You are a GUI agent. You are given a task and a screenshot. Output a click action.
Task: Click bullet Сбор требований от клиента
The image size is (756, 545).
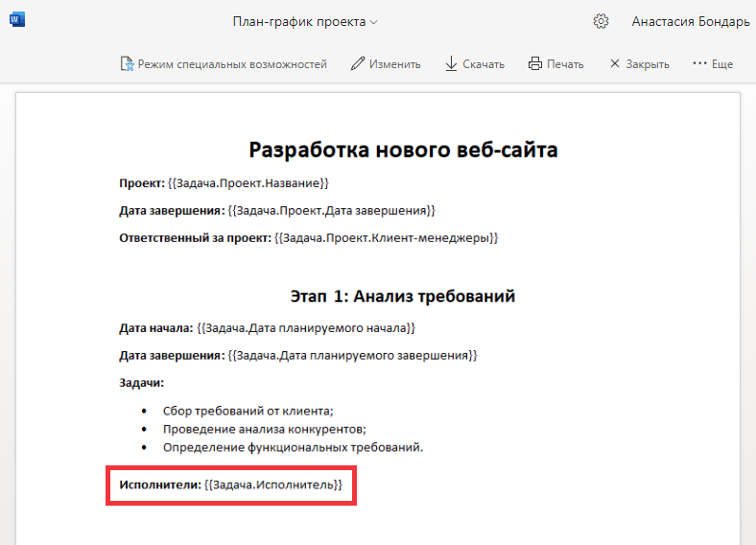tap(248, 411)
